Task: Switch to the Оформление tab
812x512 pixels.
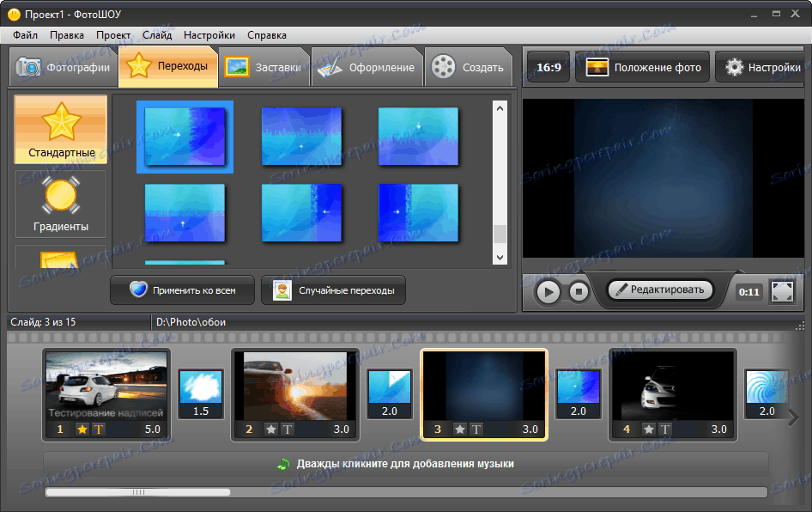Action: coord(367,67)
